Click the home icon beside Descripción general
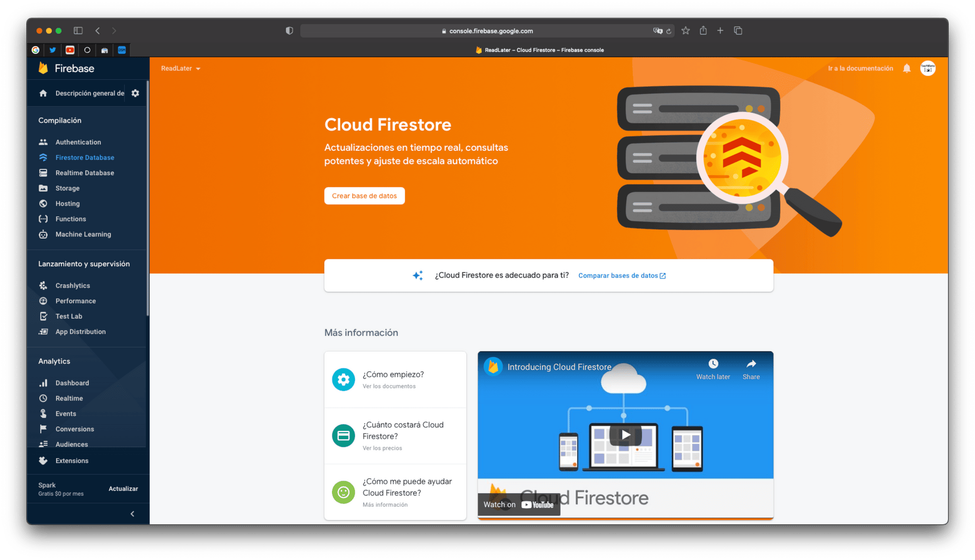Viewport: 975px width, 560px height. click(x=43, y=93)
